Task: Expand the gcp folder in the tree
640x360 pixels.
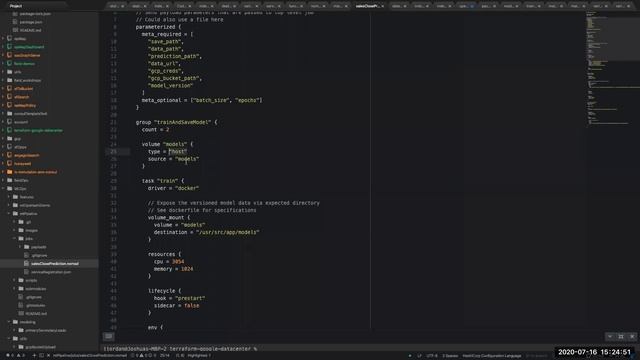Action: tap(3, 139)
